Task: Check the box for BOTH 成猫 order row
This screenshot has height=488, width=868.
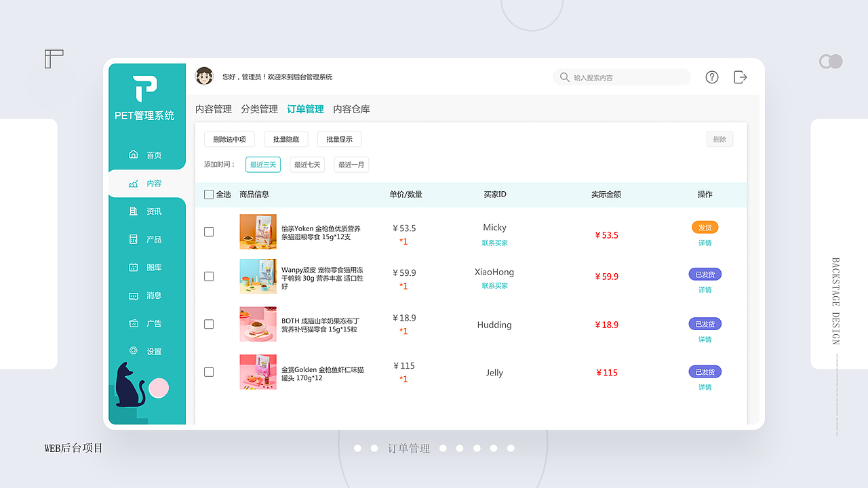Action: pos(209,325)
